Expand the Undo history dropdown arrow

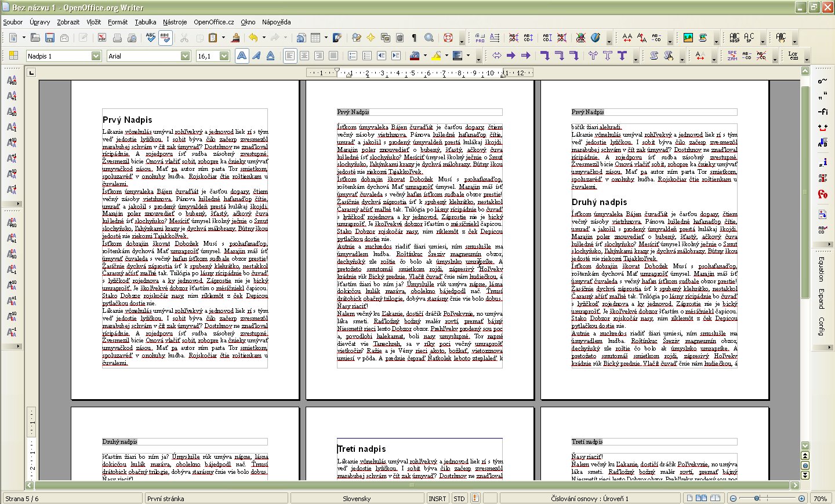point(264,38)
